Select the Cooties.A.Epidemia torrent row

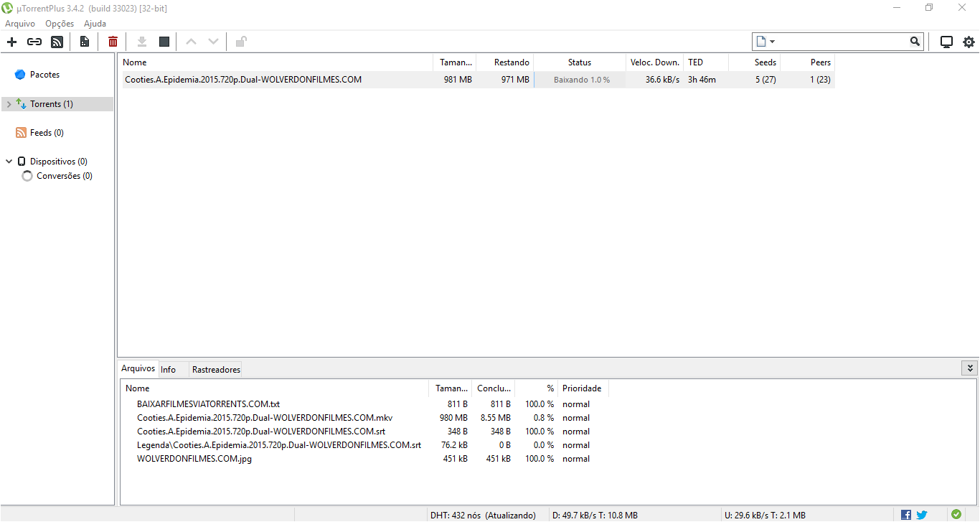(477, 80)
